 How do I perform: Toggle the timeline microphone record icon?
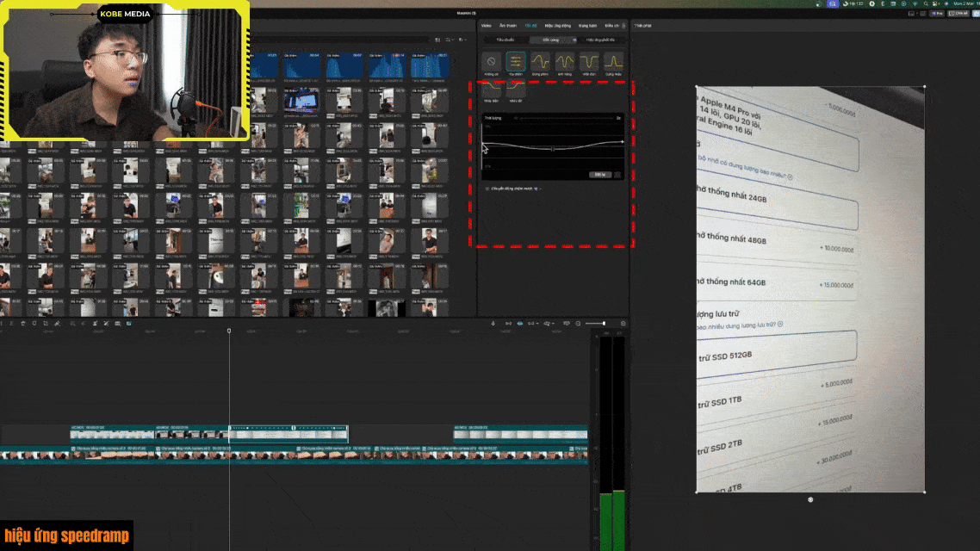tap(493, 324)
